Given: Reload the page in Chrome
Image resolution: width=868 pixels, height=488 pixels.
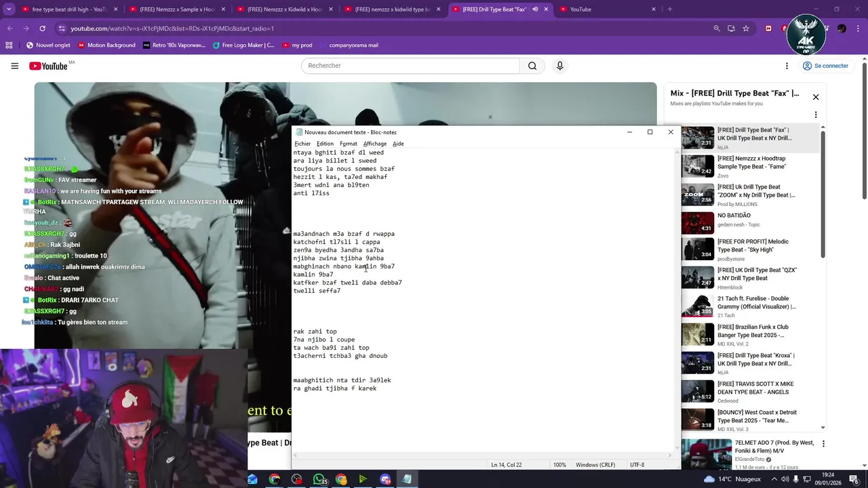Looking at the screenshot, I should coord(42,28).
